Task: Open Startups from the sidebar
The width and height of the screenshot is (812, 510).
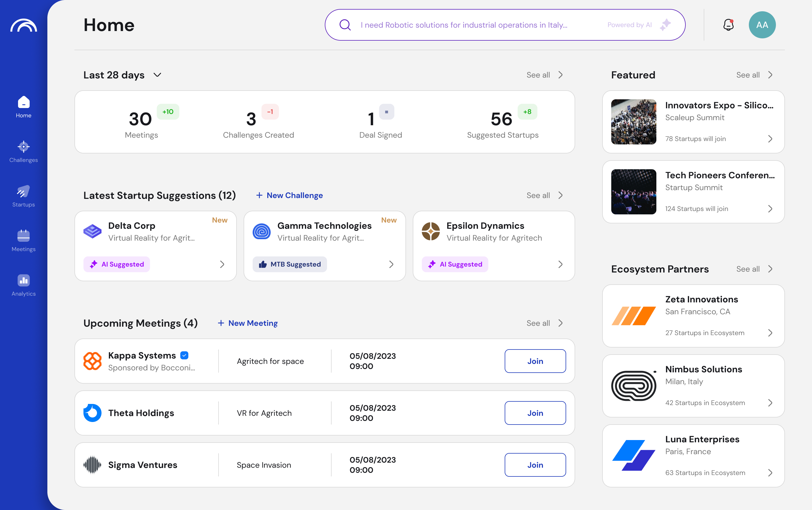Action: 24,196
